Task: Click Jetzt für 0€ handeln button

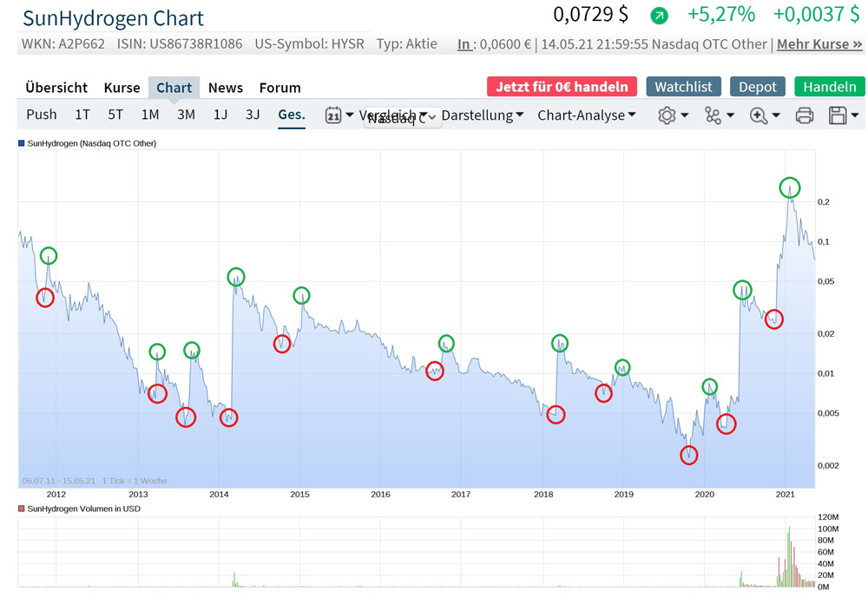Action: click(562, 87)
